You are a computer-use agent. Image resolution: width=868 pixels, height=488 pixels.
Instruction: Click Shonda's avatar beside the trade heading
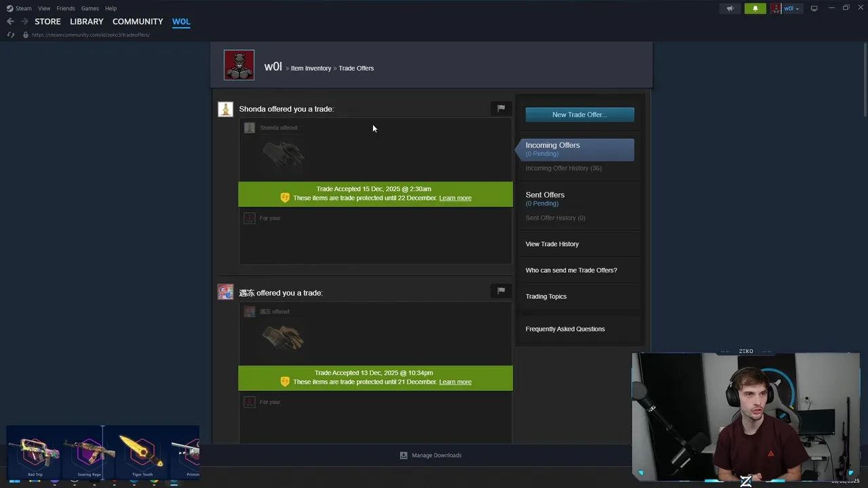point(225,109)
